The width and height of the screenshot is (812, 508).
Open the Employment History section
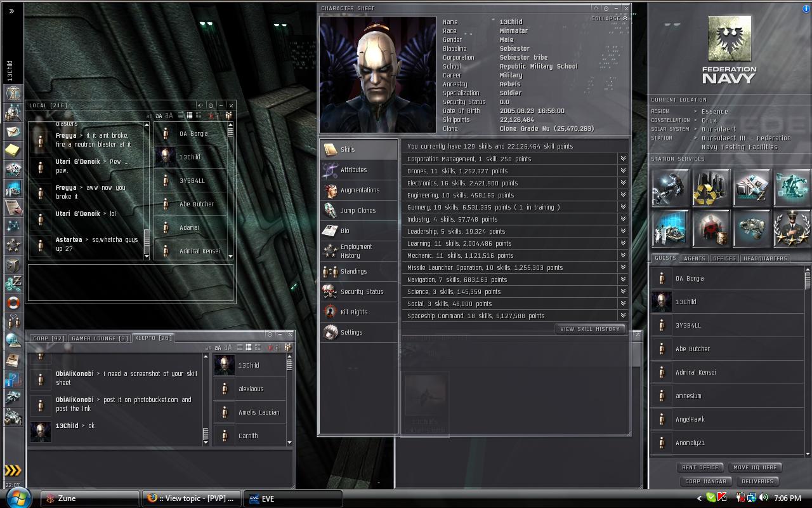[x=359, y=251]
